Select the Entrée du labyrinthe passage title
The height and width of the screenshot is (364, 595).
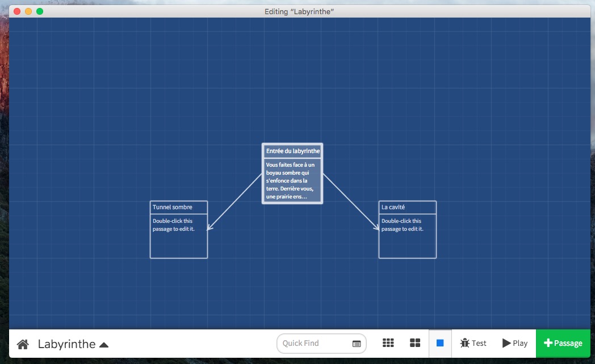coord(292,151)
